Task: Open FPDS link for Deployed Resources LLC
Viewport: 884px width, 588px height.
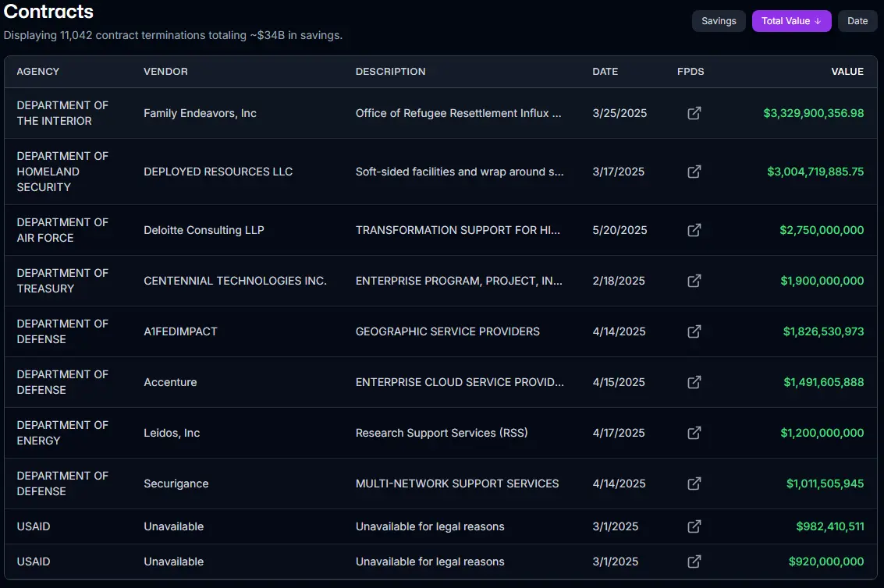Action: coord(694,172)
